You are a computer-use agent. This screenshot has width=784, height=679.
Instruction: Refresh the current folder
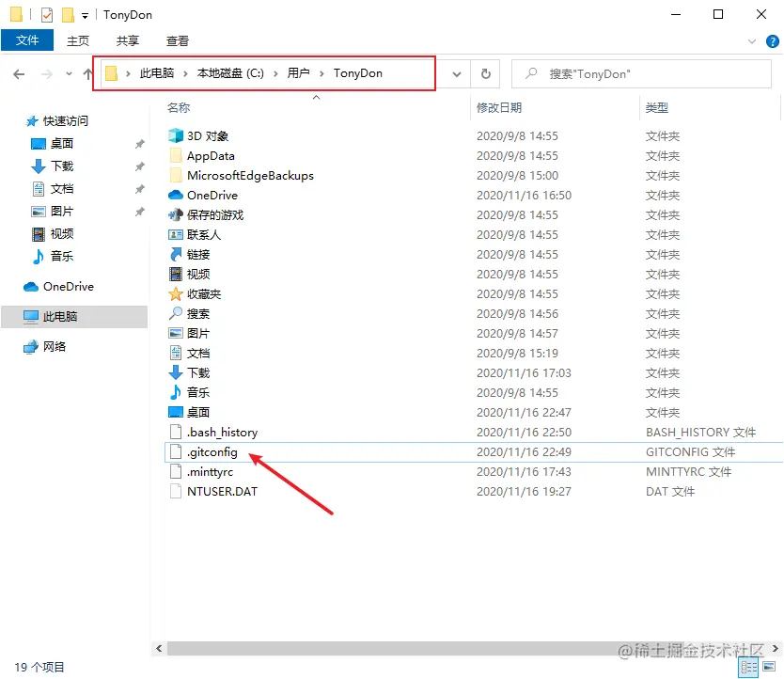click(x=485, y=74)
